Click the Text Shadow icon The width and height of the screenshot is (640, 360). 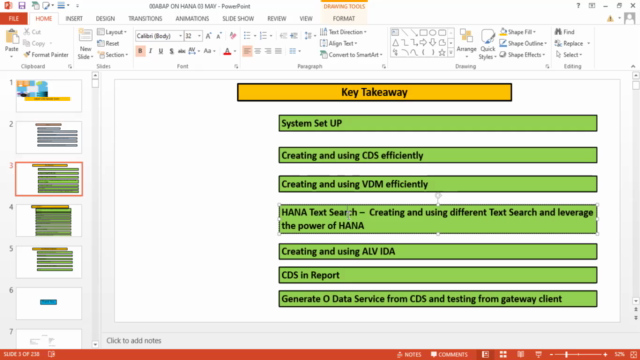(171, 51)
